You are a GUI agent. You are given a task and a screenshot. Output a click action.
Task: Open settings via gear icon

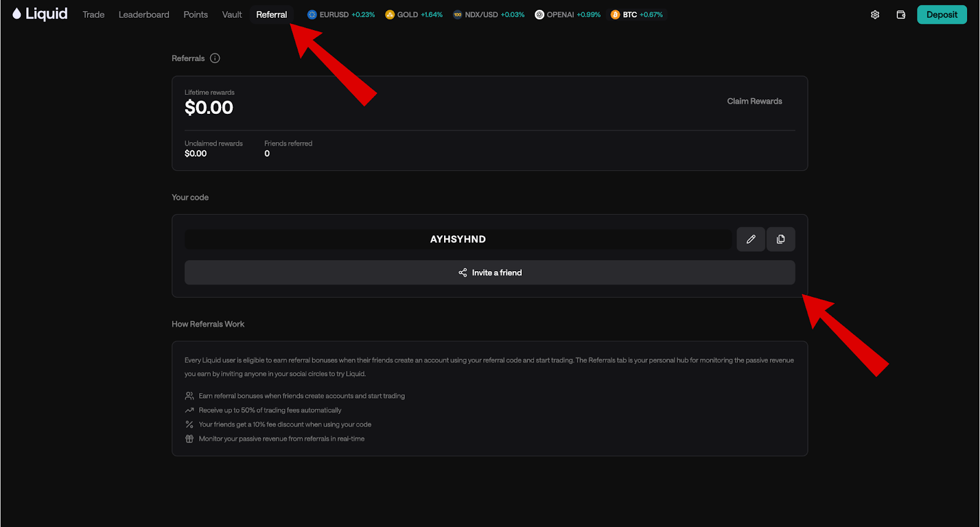point(875,15)
